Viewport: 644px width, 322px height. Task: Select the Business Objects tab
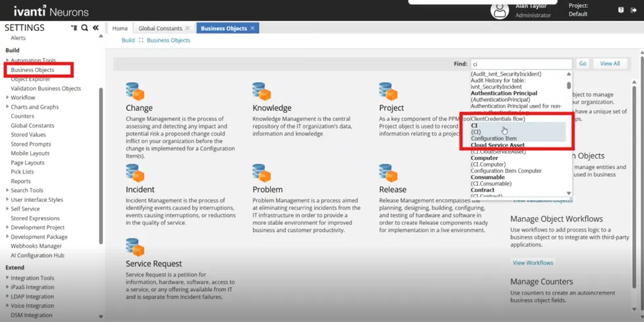(x=224, y=28)
